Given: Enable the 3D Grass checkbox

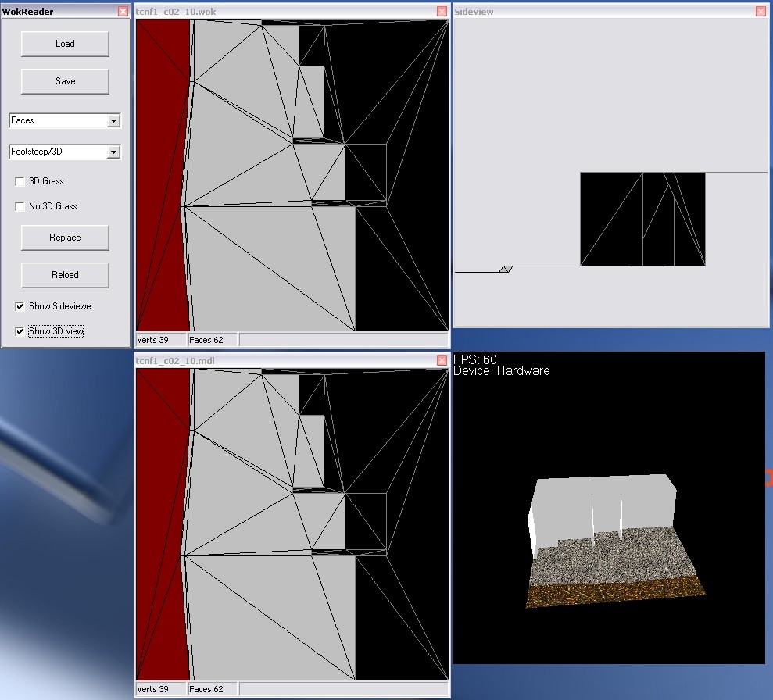Looking at the screenshot, I should 20,181.
